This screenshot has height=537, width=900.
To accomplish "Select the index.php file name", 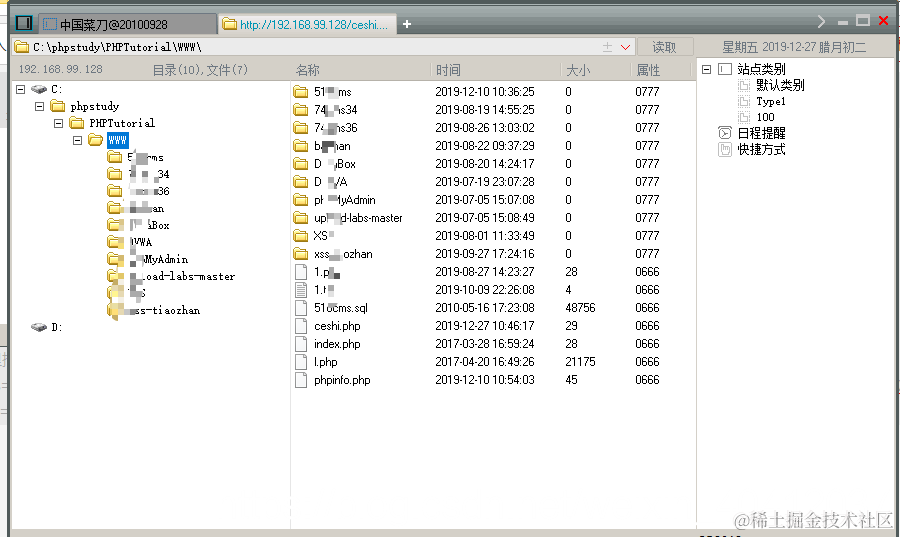I will point(337,344).
